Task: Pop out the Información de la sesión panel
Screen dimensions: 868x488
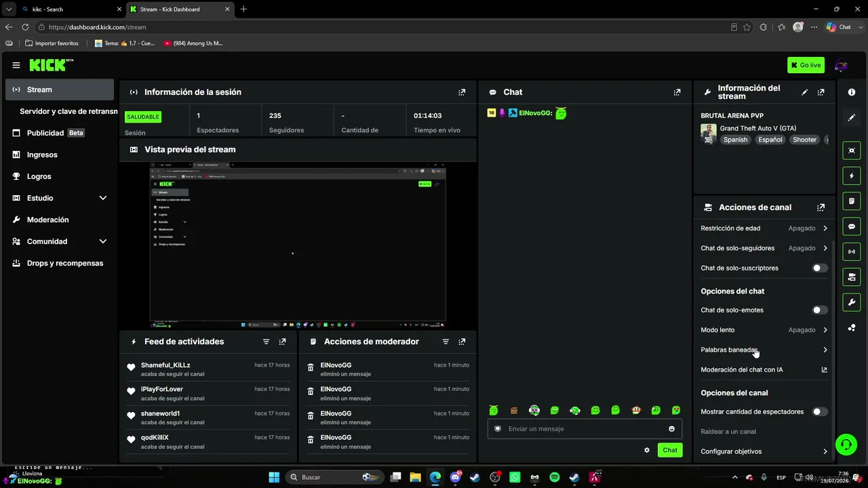Action: point(462,92)
